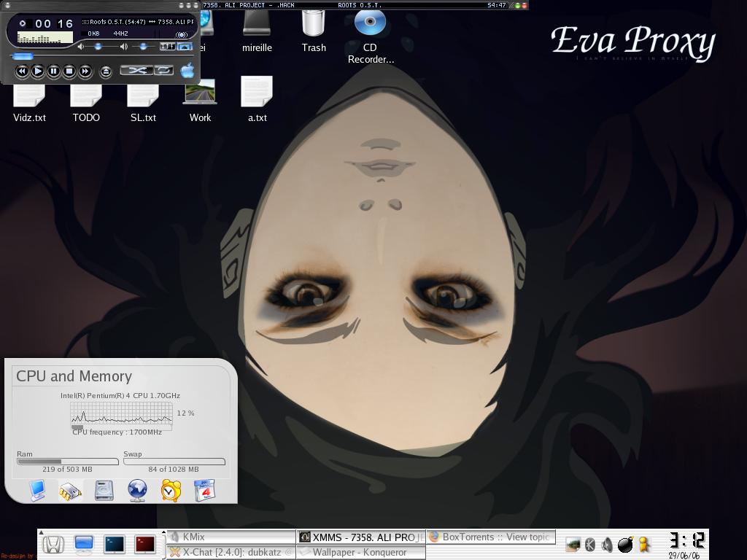
Task: Toggle the XMMS equalizer window
Action: coord(168,47)
